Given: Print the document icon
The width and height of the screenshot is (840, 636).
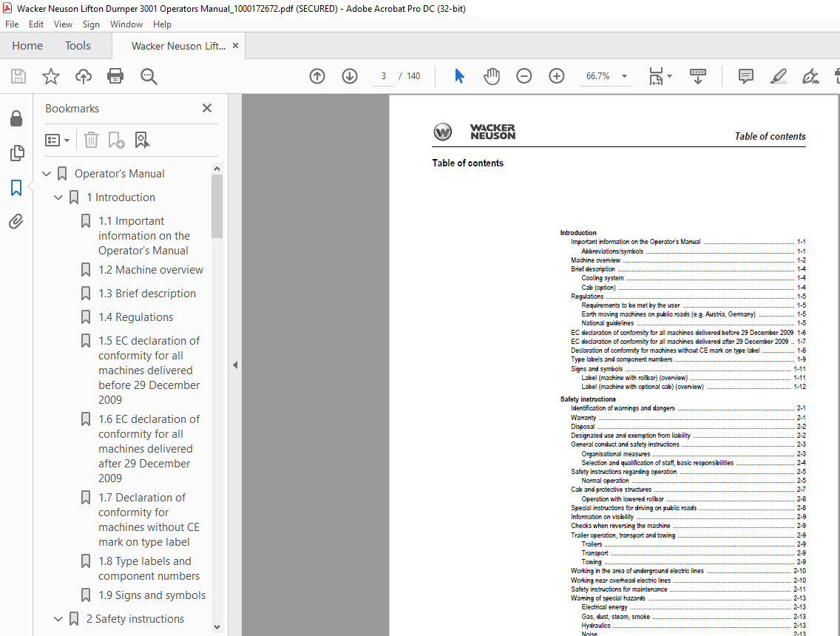Looking at the screenshot, I should (x=115, y=76).
